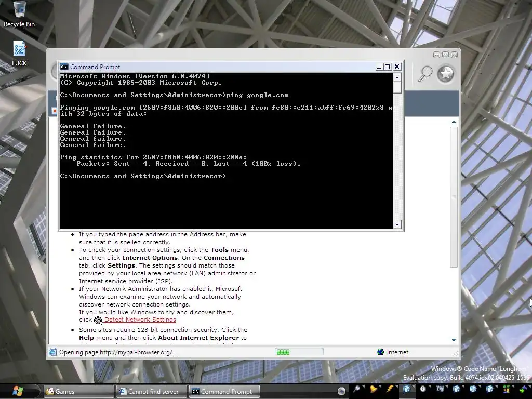Screen dimensions: 532x399
Task: Click the Command Prompt title bar text
Action: point(95,67)
